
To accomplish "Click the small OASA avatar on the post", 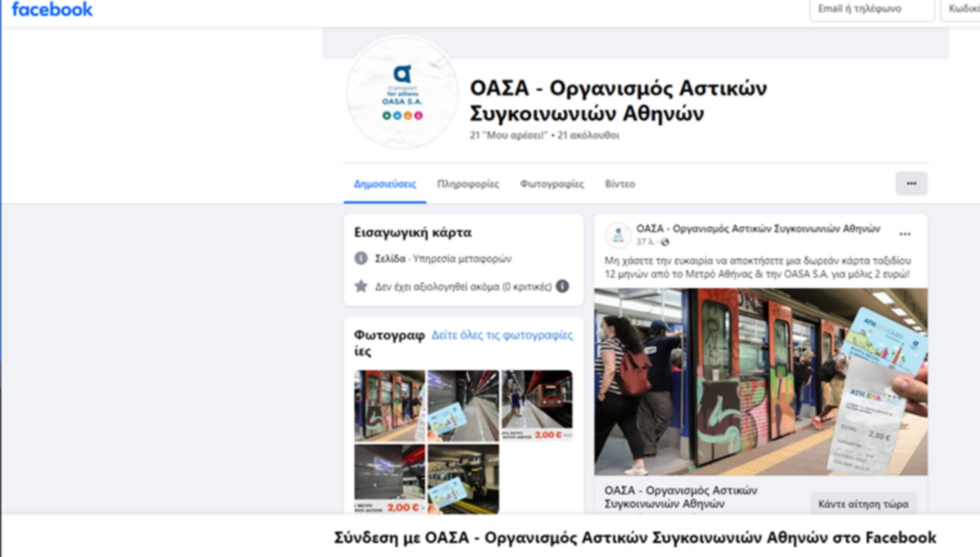I will [619, 234].
